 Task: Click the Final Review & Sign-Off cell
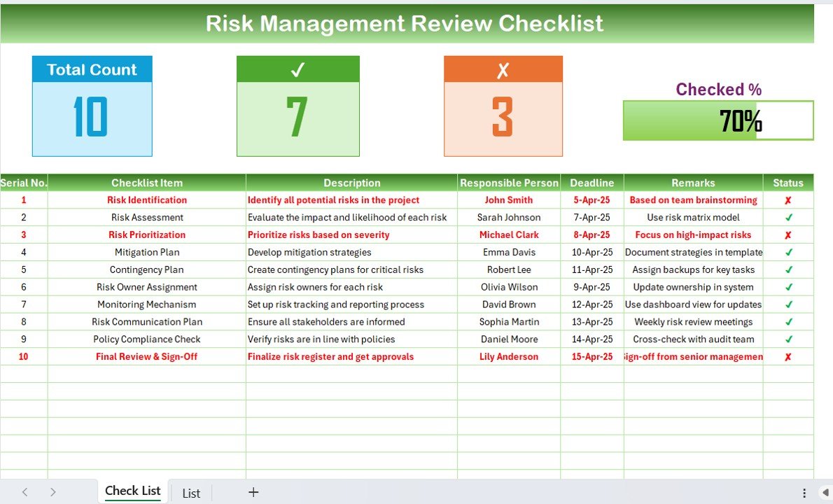147,357
